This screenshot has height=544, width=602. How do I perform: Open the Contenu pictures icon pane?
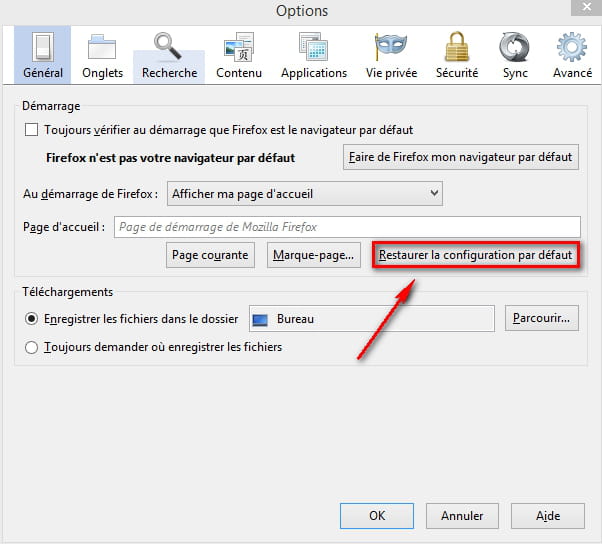click(239, 55)
